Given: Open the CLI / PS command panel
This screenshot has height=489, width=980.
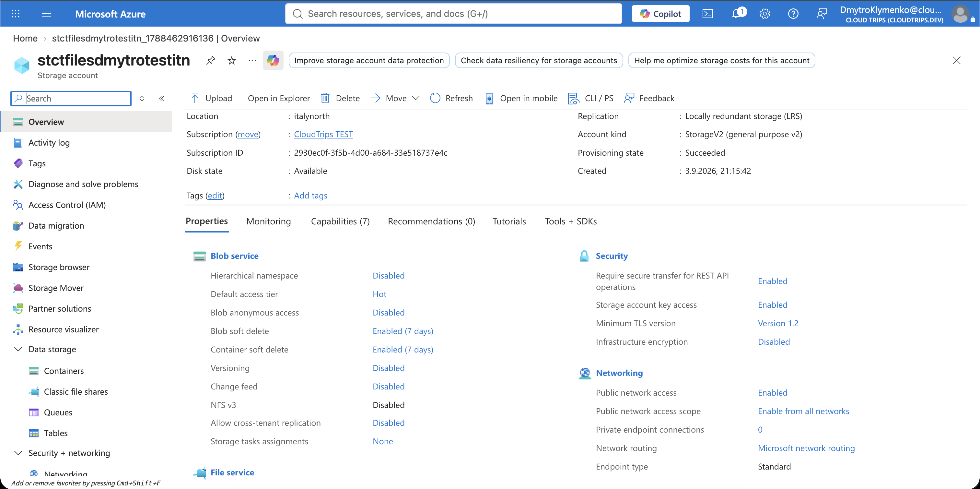Looking at the screenshot, I should tap(591, 98).
